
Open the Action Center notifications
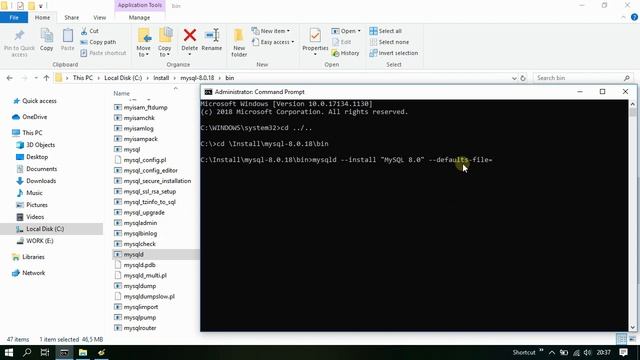(623, 352)
